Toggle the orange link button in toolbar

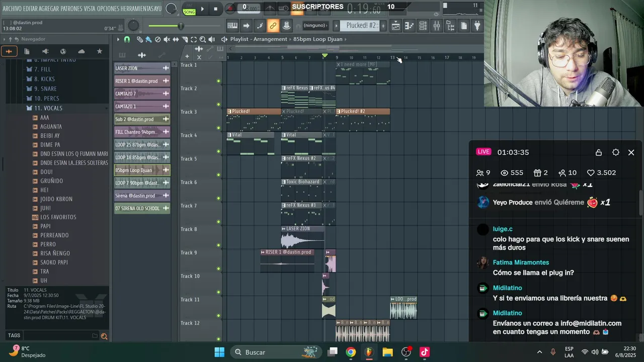[x=273, y=26]
